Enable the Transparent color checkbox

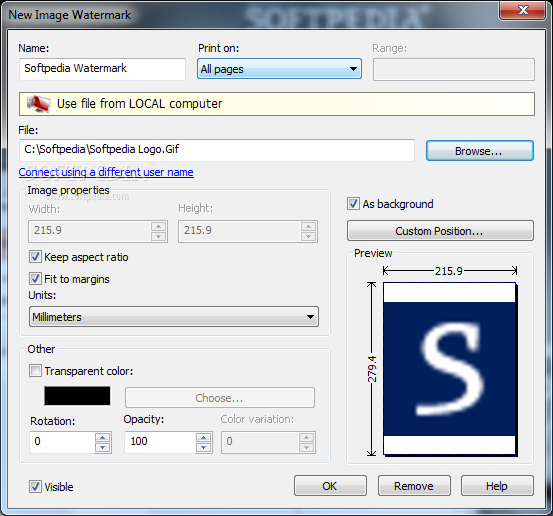(35, 371)
